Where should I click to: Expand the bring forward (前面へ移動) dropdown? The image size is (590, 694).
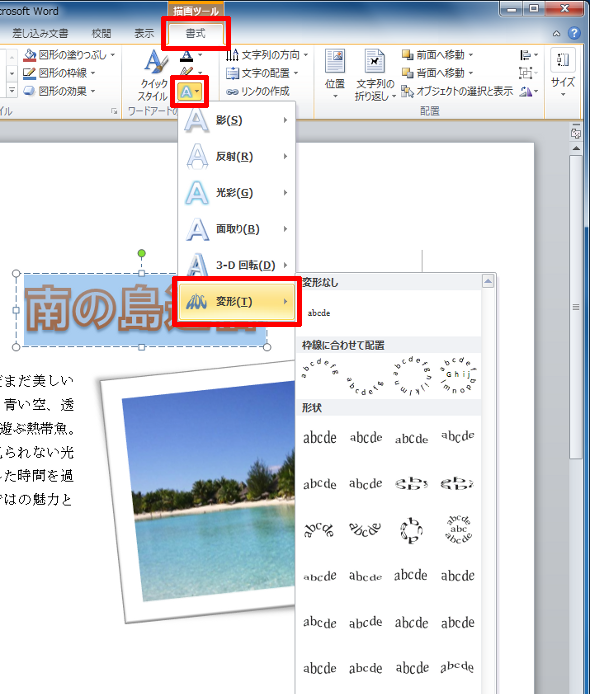coord(470,55)
